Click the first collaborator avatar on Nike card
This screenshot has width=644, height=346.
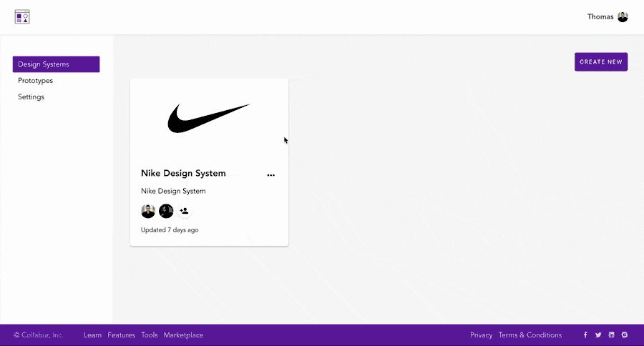(x=148, y=211)
